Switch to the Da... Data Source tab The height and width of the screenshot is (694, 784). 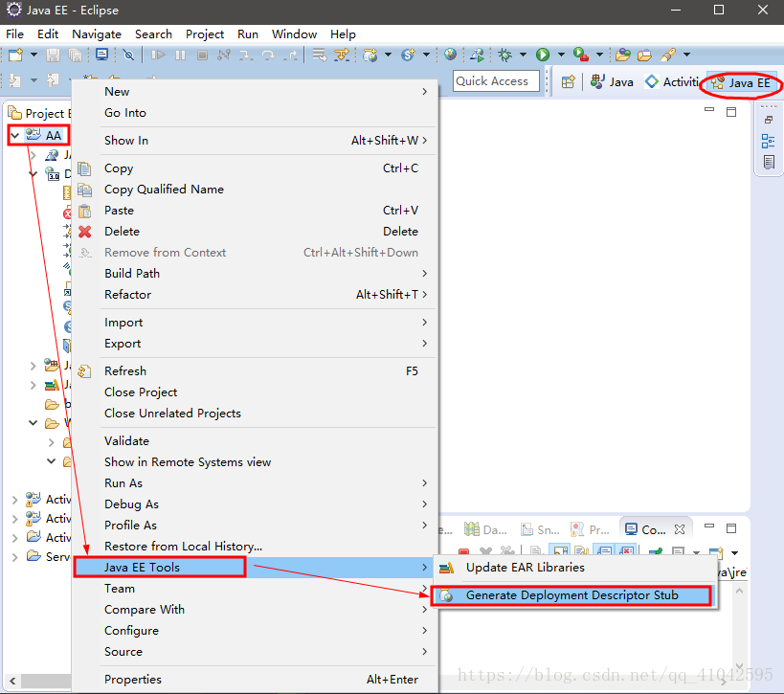click(485, 529)
